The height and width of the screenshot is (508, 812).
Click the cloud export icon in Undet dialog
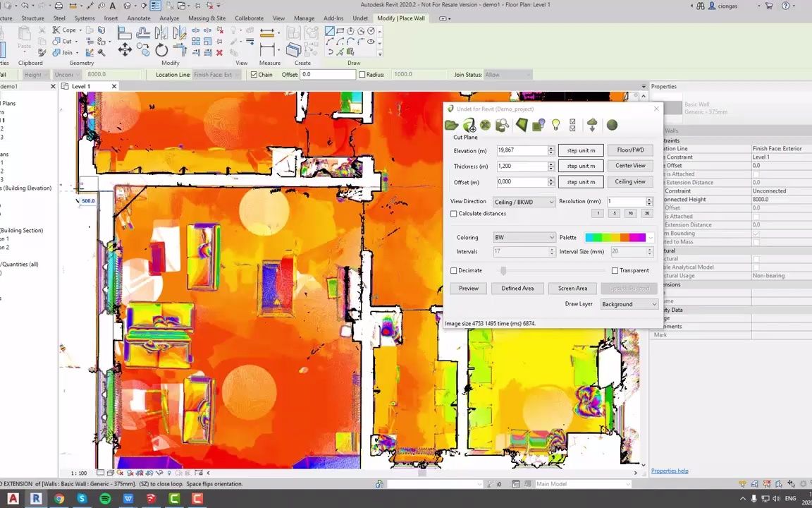592,125
